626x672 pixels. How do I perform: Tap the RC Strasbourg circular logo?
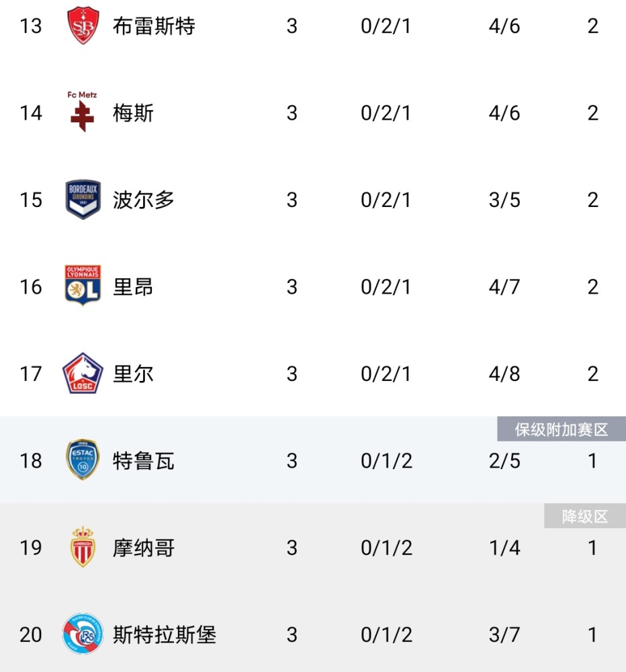point(83,634)
